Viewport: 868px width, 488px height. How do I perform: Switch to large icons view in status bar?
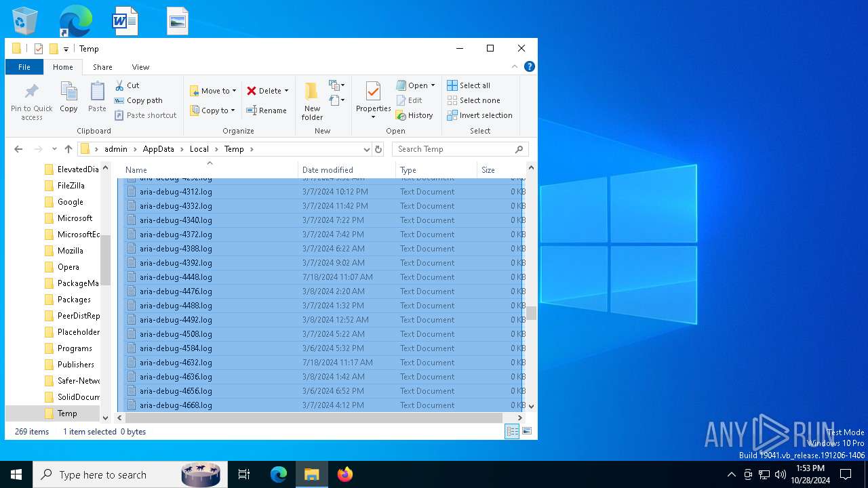(527, 431)
